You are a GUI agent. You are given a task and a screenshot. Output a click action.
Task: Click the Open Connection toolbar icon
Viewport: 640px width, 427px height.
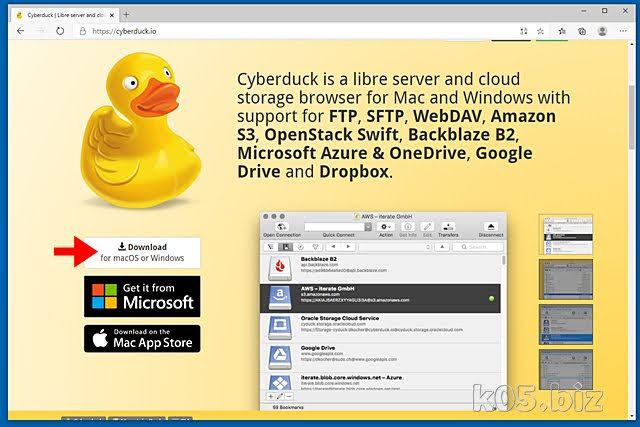[x=282, y=229]
